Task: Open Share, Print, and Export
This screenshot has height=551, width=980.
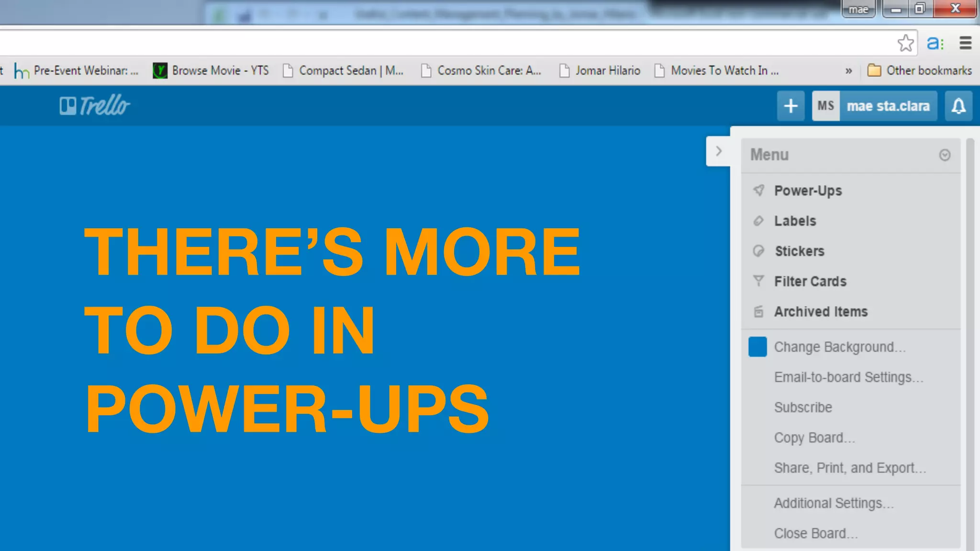Action: (850, 468)
